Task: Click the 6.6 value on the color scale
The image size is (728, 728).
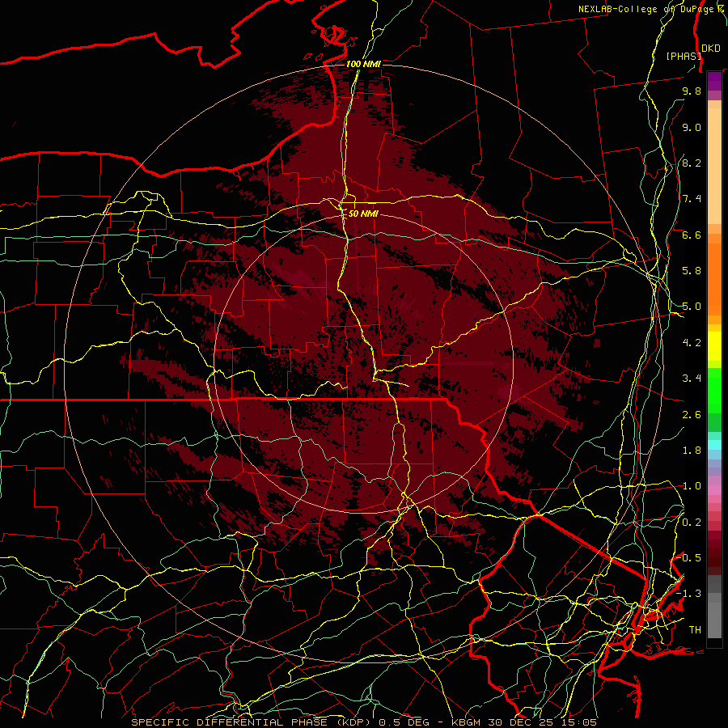Action: 692,235
